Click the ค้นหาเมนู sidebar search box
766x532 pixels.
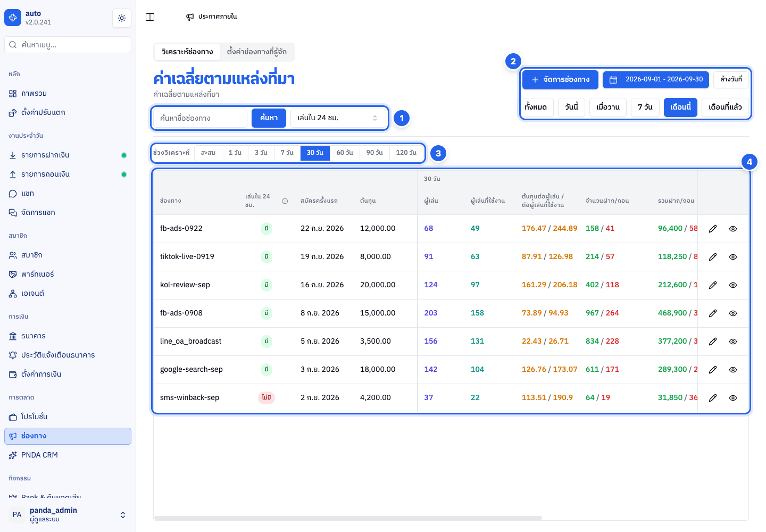68,45
